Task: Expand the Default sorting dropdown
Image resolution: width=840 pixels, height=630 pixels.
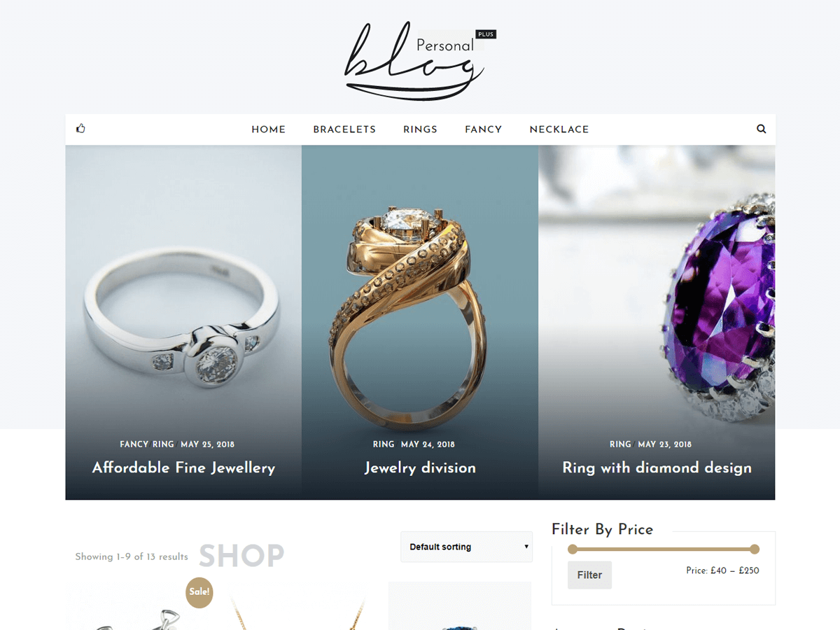Action: pos(466,547)
